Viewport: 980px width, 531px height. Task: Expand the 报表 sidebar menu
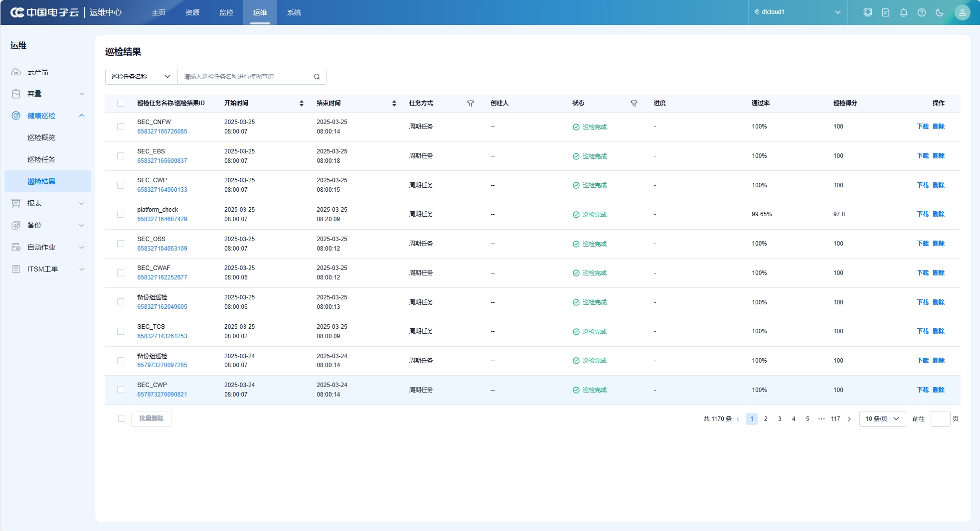tap(82, 203)
